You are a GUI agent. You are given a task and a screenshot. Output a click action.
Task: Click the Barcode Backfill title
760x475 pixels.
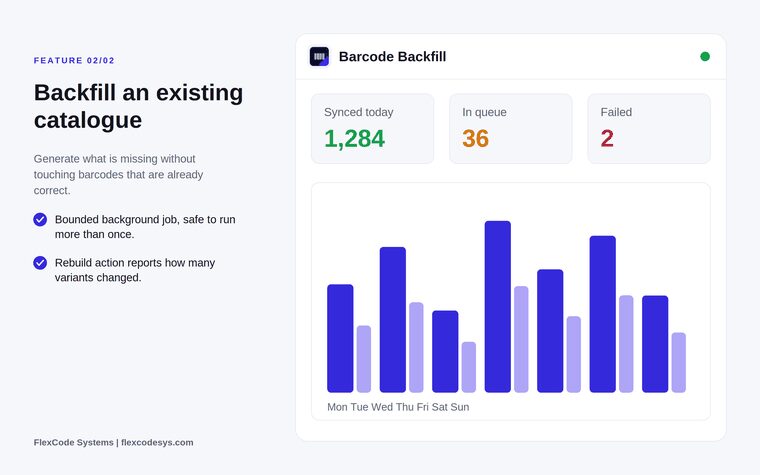[392, 57]
